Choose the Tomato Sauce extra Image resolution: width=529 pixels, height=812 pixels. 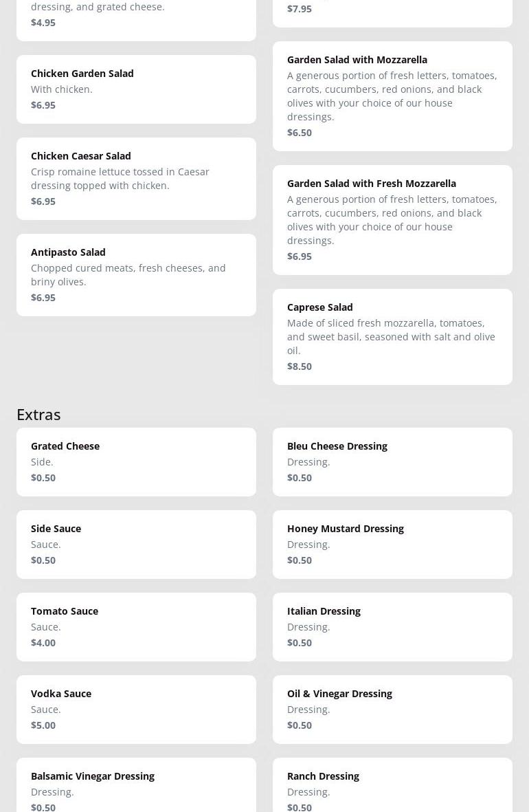[x=136, y=627]
